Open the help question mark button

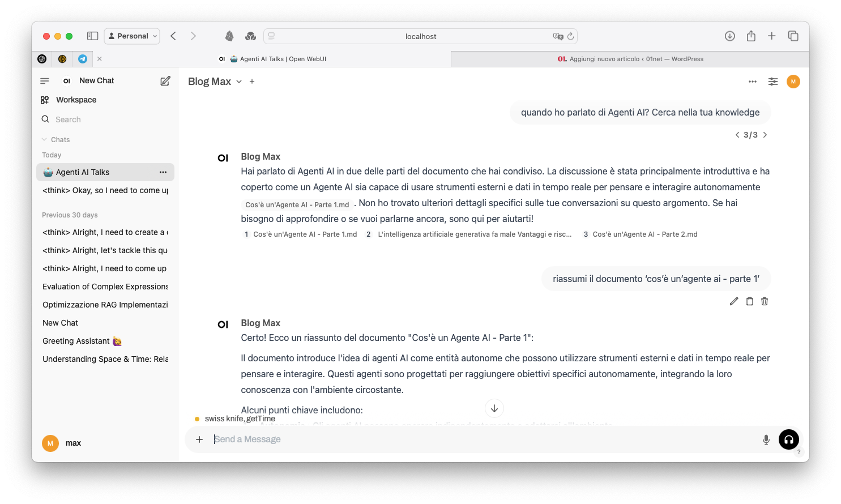pyautogui.click(x=799, y=452)
